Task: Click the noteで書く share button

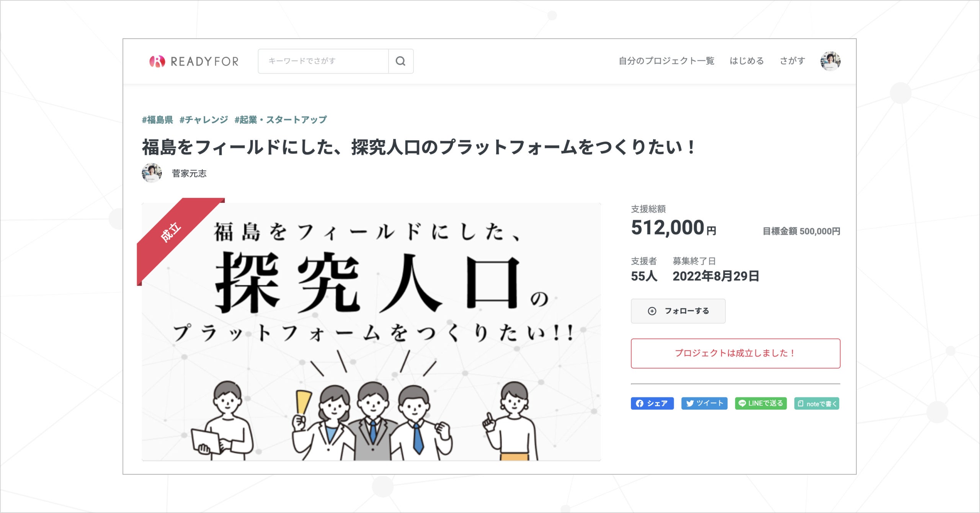Action: point(817,404)
